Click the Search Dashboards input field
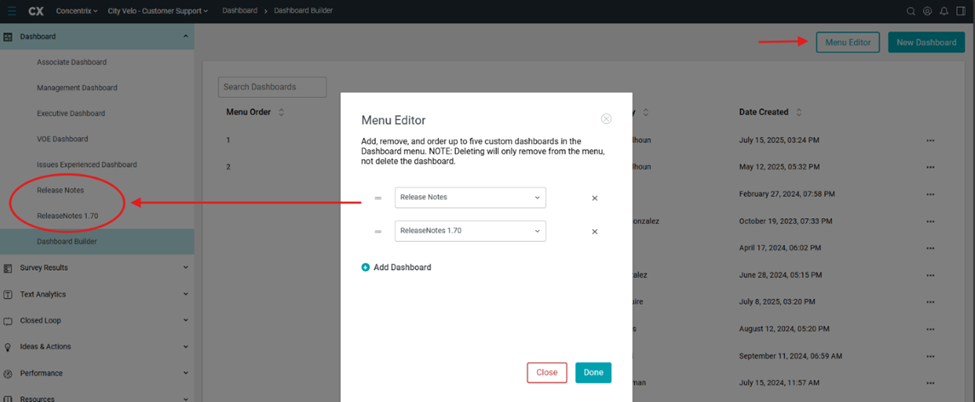Screen dimensions: 975x402 (272, 87)
